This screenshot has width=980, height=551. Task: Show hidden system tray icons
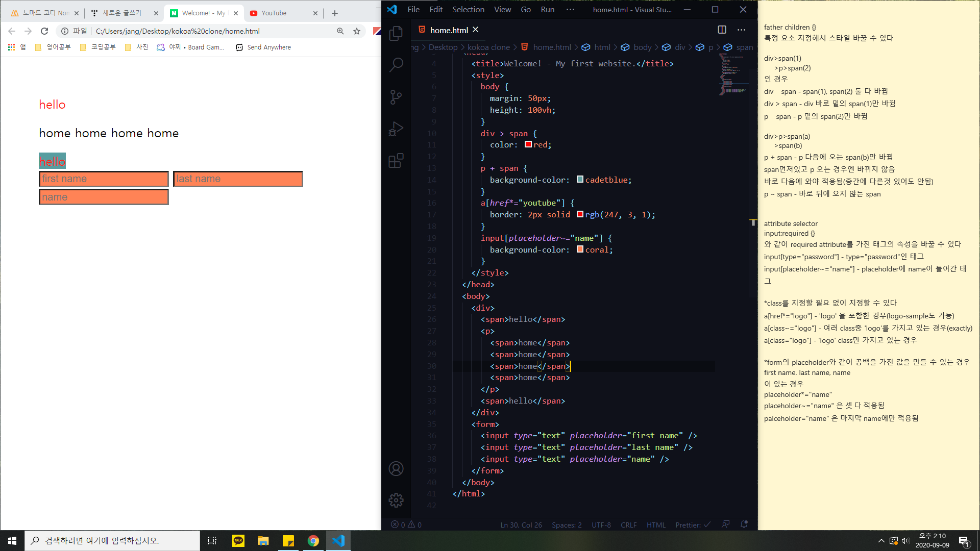pyautogui.click(x=881, y=541)
